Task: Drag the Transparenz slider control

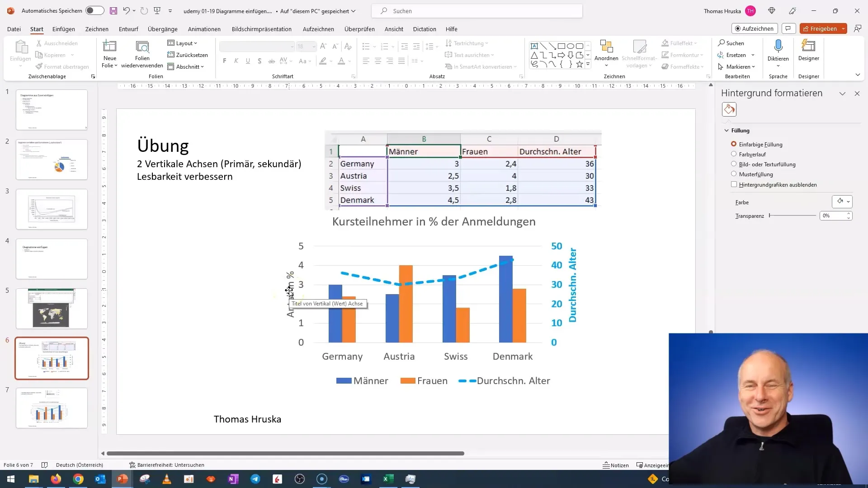Action: pos(770,216)
